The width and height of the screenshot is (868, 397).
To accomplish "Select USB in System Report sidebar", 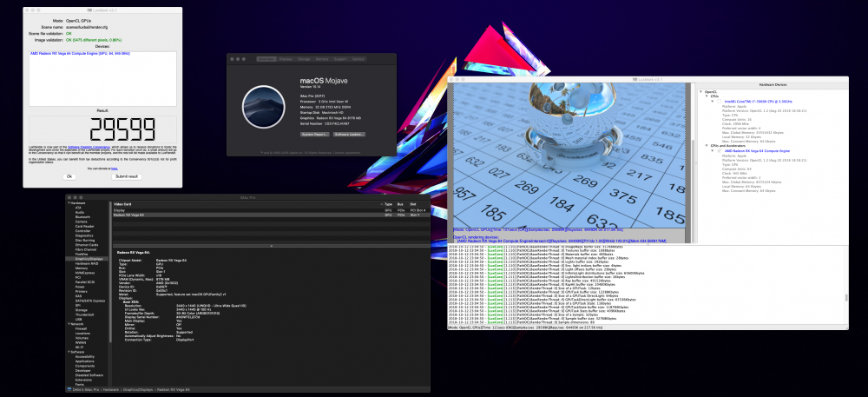I will click(x=78, y=319).
